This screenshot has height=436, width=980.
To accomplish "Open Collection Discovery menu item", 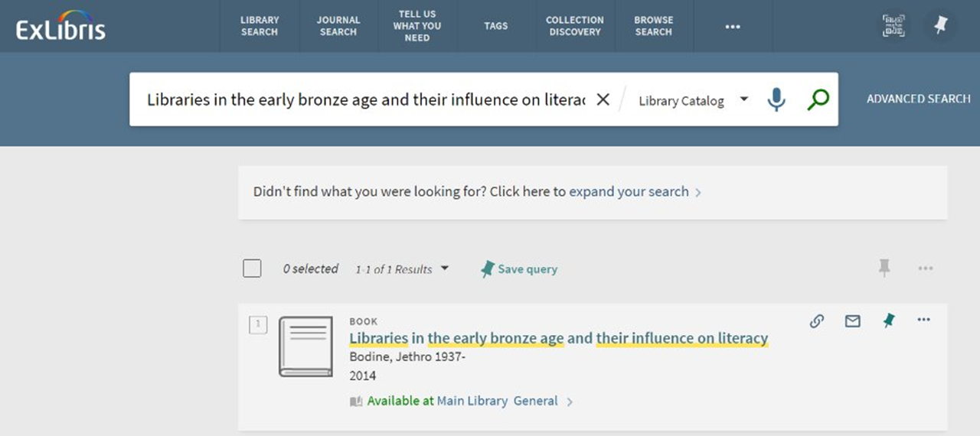I will (x=574, y=26).
